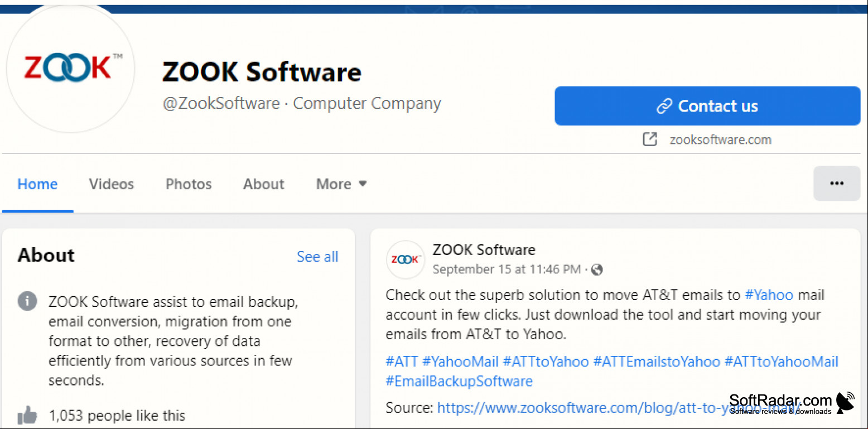The width and height of the screenshot is (868, 429).
Task: Click the Computer Company category text
Action: 367,103
